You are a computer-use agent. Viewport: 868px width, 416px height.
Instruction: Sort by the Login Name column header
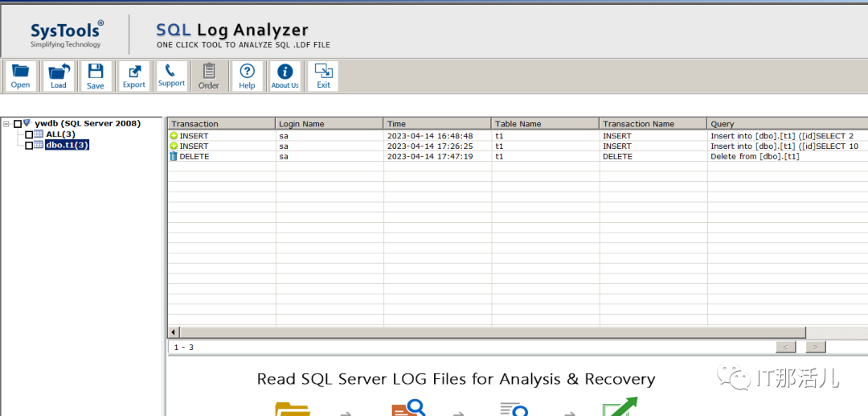(x=330, y=124)
